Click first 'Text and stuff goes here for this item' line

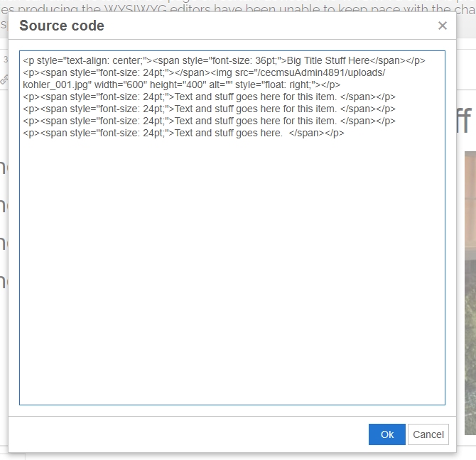255,97
